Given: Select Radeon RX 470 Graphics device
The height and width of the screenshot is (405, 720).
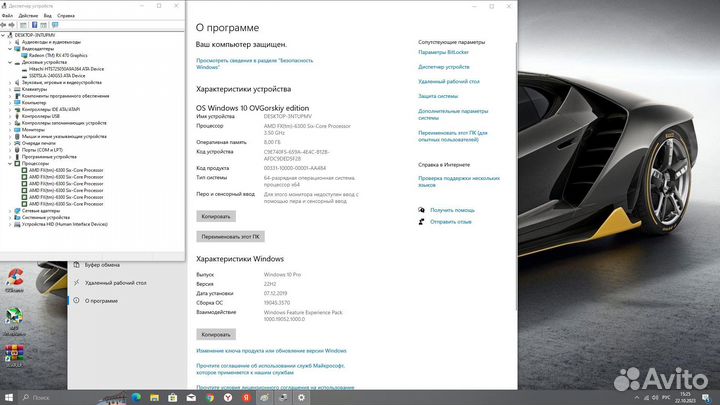Looking at the screenshot, I should click(x=58, y=55).
